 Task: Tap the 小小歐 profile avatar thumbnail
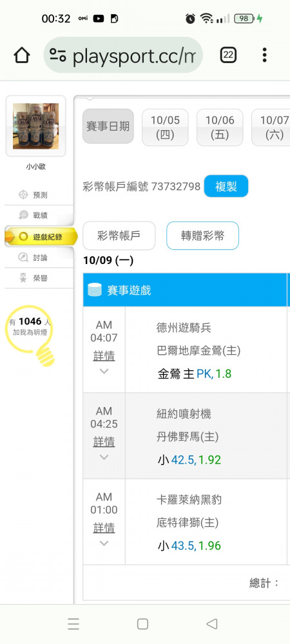(x=35, y=126)
